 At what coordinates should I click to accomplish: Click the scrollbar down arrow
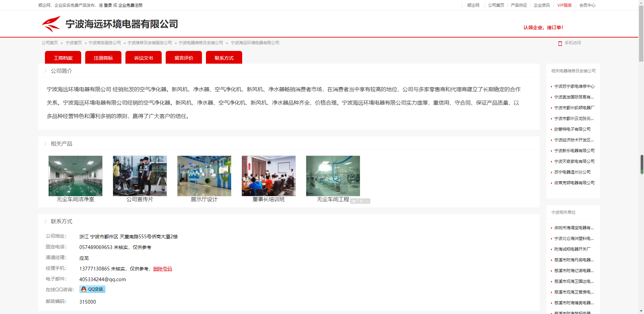tap(641, 311)
